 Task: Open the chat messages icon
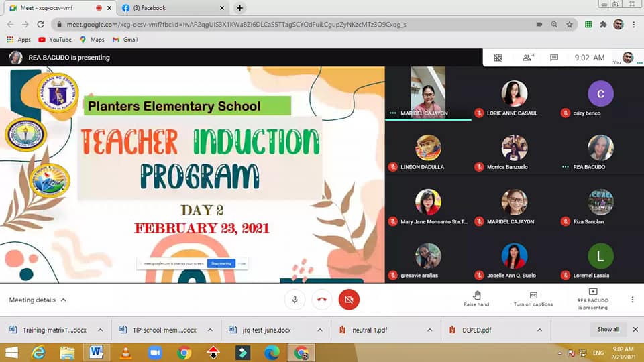pos(554,58)
